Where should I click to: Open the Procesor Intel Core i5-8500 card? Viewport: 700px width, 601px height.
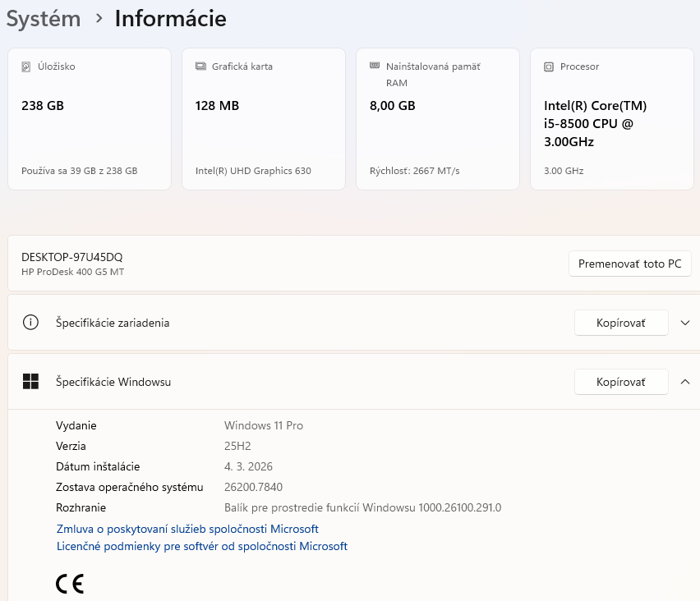tap(611, 119)
